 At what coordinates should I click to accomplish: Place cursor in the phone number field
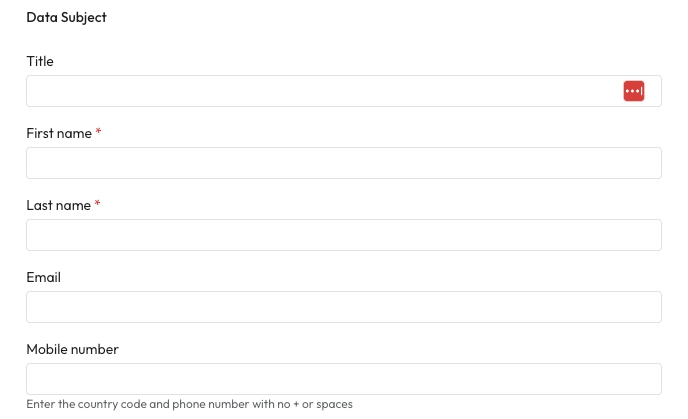[x=344, y=379]
